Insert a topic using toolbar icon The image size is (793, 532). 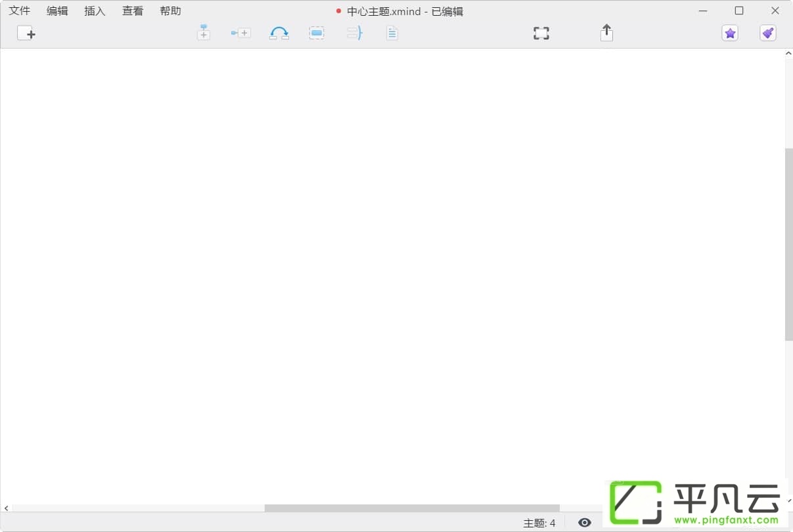(x=204, y=32)
